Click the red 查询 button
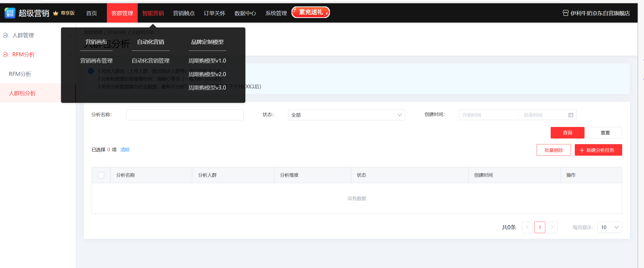 [567, 133]
